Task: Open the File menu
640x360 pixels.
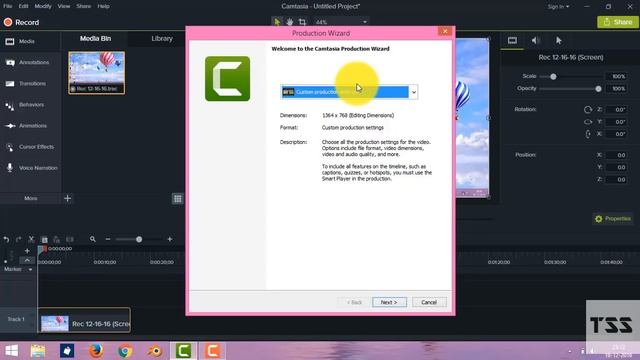Action: [8, 6]
